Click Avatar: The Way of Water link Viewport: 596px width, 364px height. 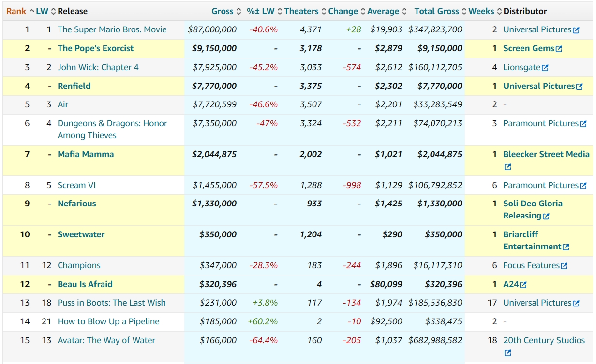[106, 340]
